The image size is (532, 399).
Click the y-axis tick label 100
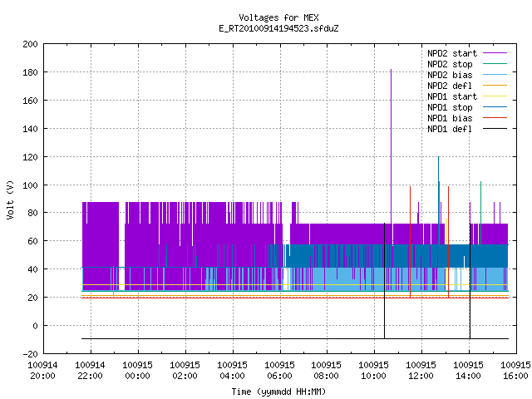(30, 185)
